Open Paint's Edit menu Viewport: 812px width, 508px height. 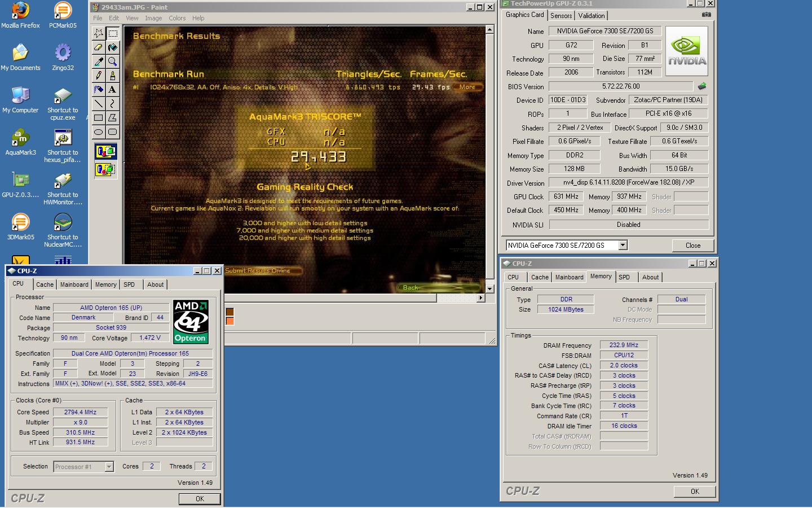click(114, 18)
